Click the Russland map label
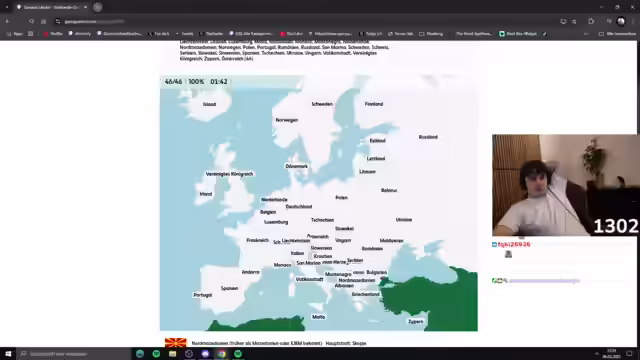 point(428,137)
